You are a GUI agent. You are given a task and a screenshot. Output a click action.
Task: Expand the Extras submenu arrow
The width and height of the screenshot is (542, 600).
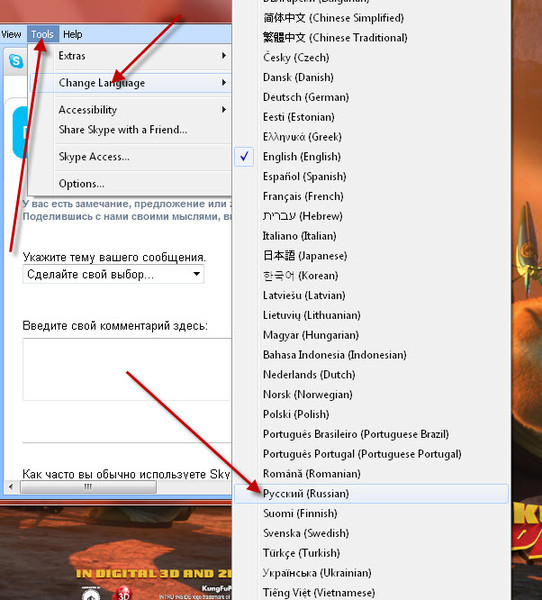click(x=224, y=56)
